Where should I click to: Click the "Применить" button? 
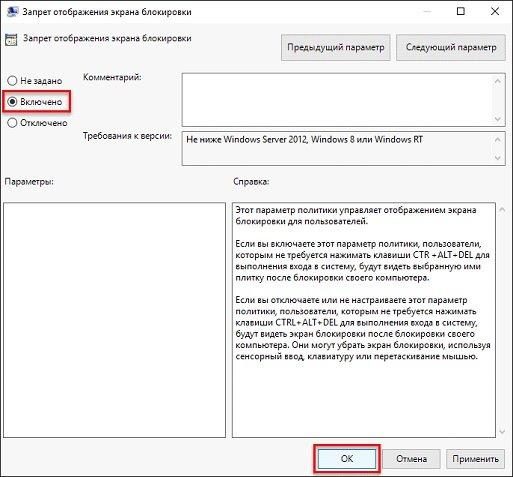point(475,459)
